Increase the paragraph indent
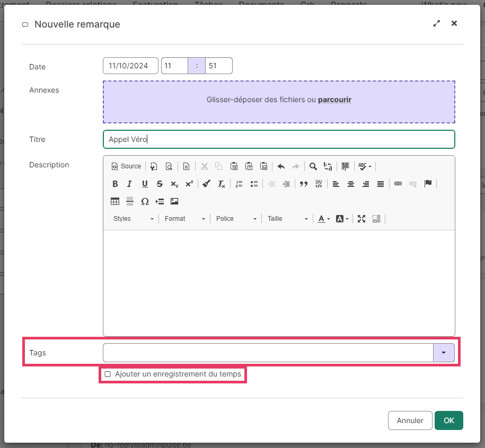The height and width of the screenshot is (448, 485). point(286,184)
